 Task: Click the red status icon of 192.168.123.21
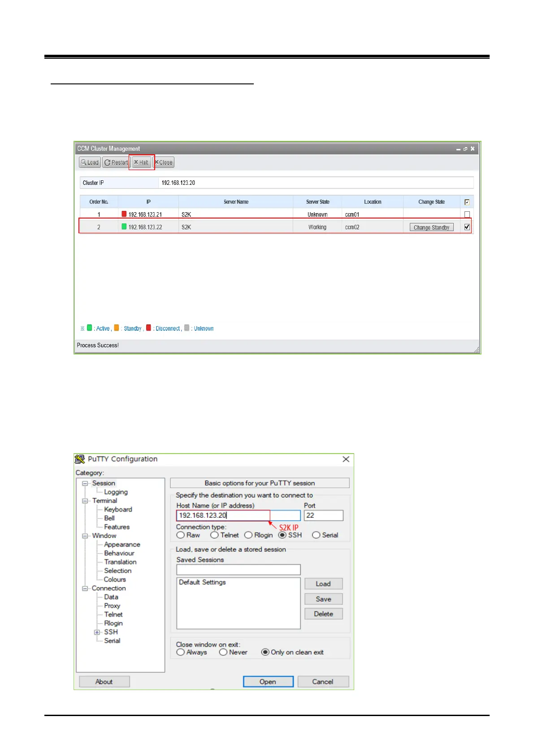click(x=124, y=214)
